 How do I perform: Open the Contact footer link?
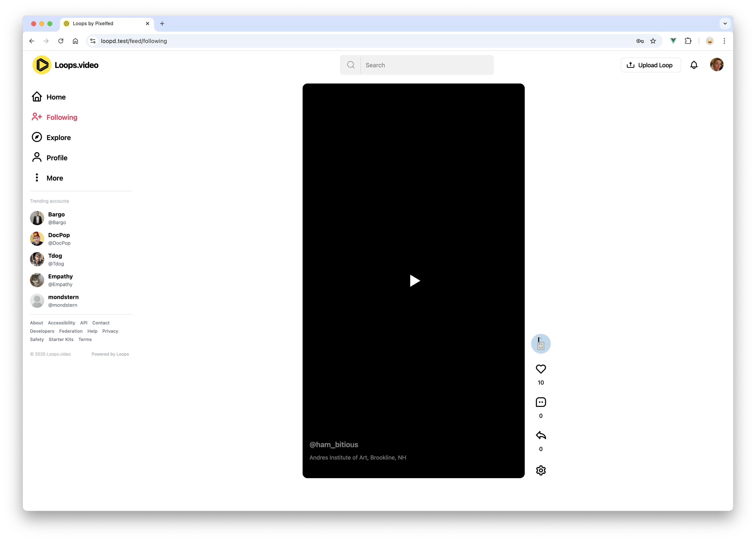pos(101,323)
